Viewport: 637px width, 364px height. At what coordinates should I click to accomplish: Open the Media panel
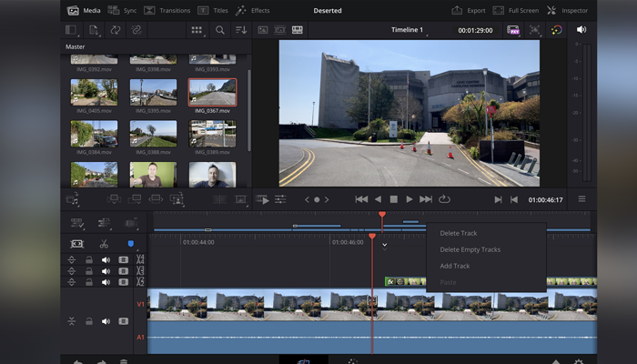point(84,11)
